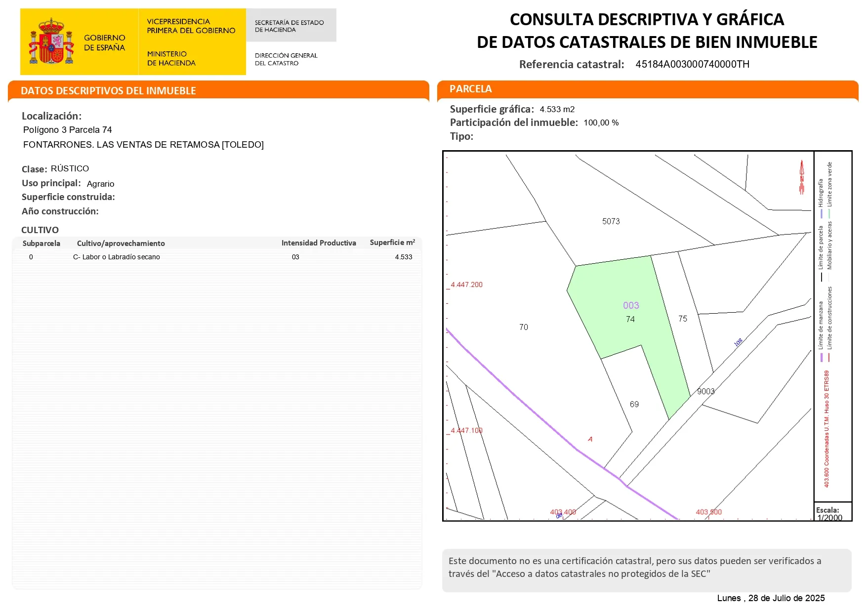This screenshot has width=868, height=613.
Task: Click the Spanish coat of arms emblem
Action: tap(51, 41)
